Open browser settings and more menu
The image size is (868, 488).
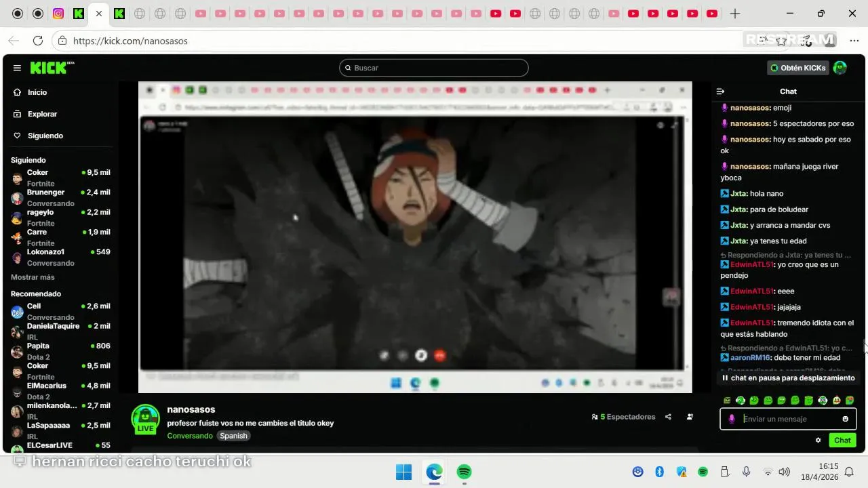click(854, 41)
